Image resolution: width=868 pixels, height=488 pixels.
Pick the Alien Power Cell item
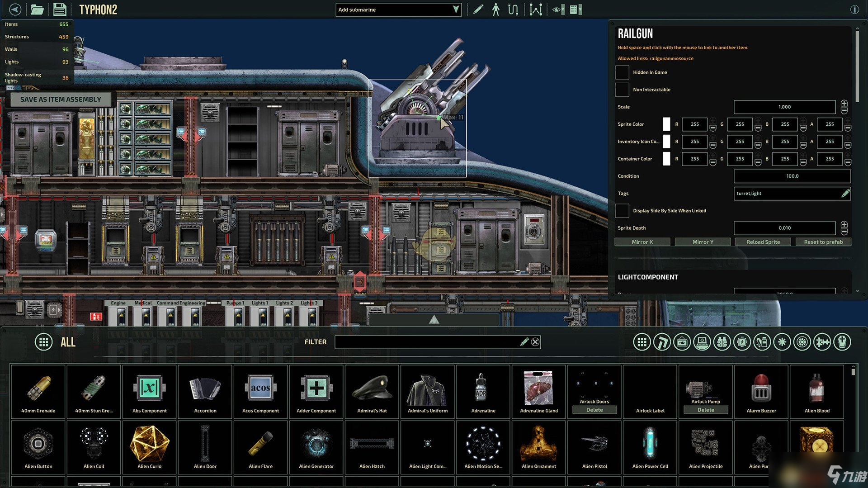tap(650, 447)
